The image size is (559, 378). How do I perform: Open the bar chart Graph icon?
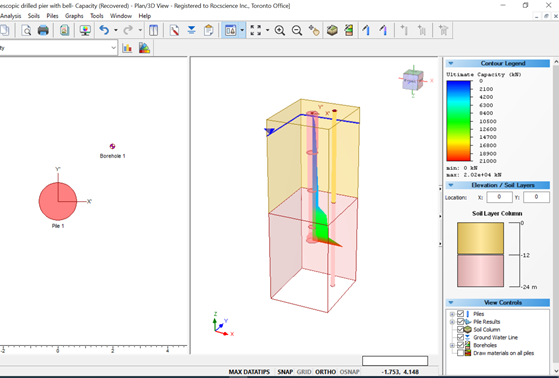pyautogui.click(x=127, y=48)
